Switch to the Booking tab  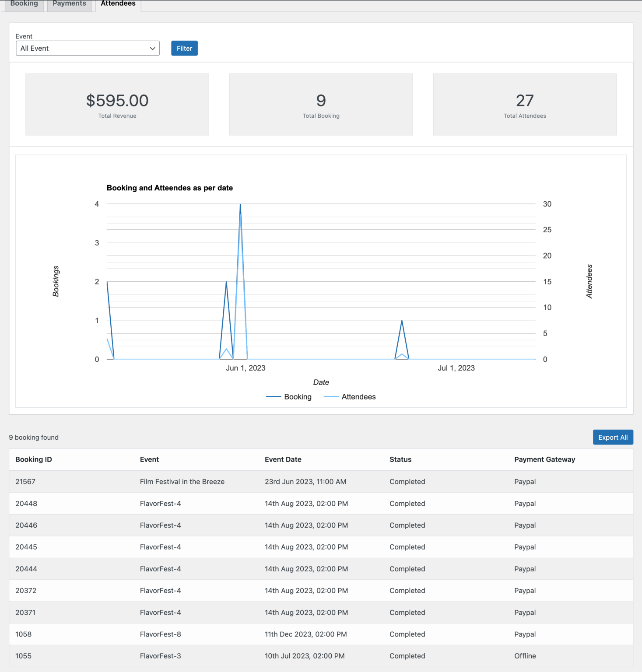[x=24, y=3]
